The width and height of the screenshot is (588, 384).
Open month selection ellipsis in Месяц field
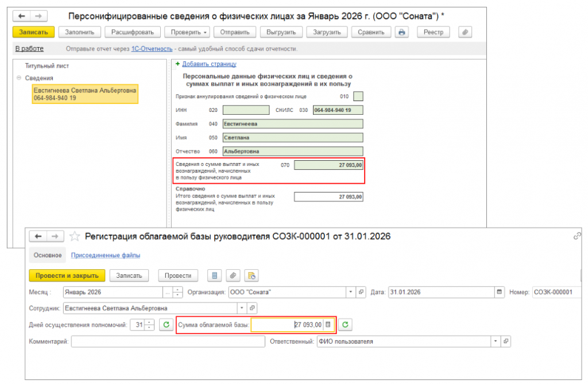167,292
